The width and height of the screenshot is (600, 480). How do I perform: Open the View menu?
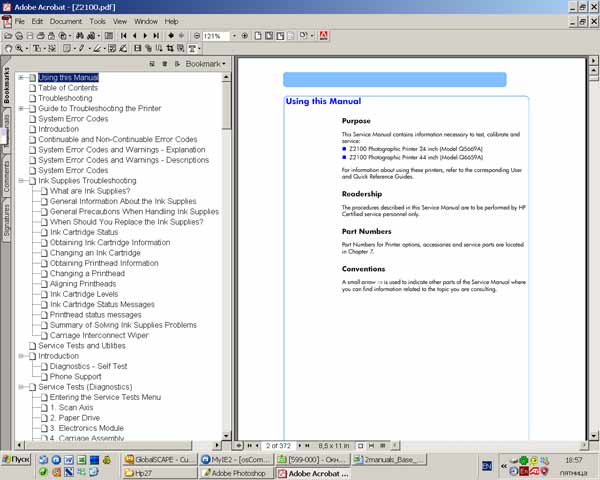click(x=120, y=21)
